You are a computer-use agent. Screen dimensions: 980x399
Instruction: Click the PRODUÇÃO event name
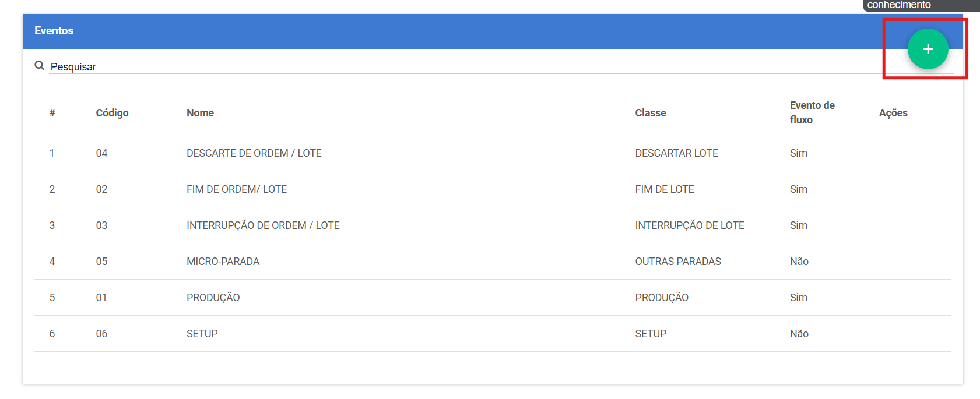tap(213, 298)
